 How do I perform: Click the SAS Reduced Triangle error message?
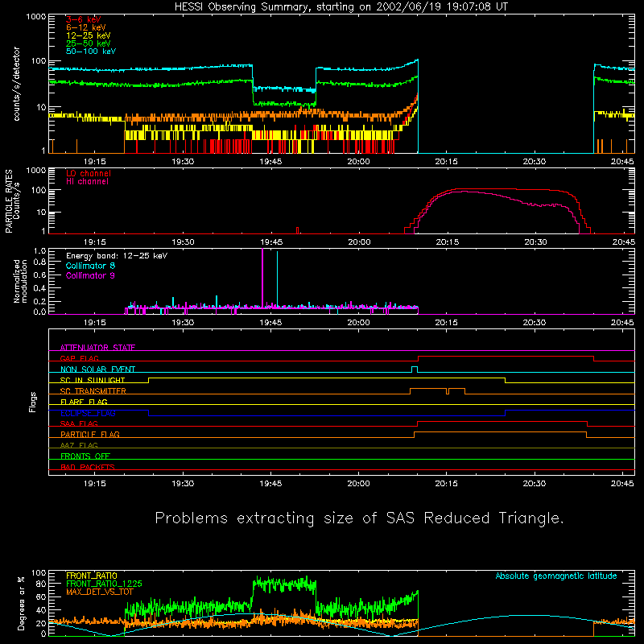(359, 518)
